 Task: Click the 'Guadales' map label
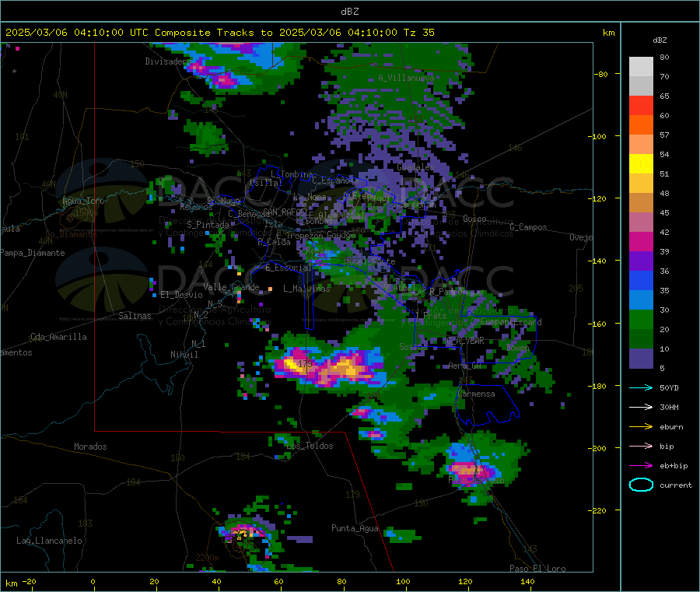415,167
